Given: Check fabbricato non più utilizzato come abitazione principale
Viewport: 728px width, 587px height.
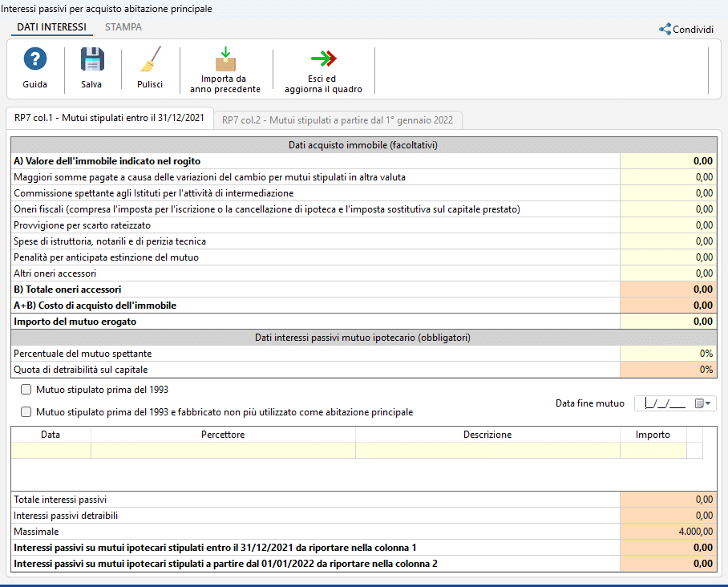Looking at the screenshot, I should click(26, 412).
